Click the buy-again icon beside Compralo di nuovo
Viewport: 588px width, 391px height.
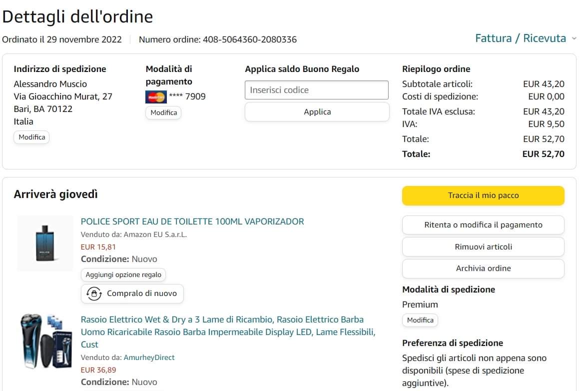[93, 293]
